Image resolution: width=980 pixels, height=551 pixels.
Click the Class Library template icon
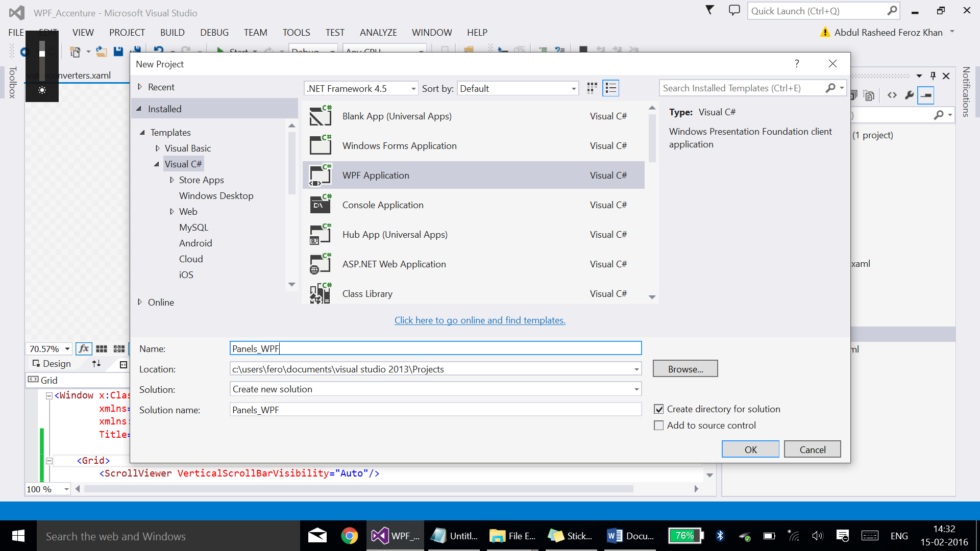point(321,294)
